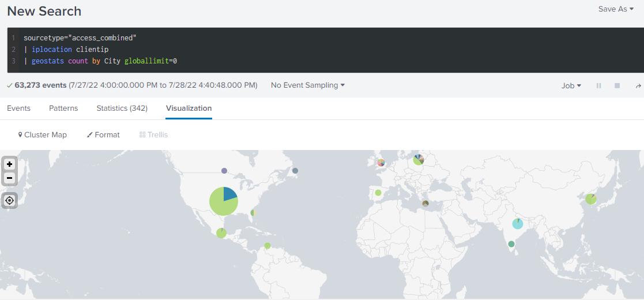This screenshot has width=644, height=300.
Task: Stop the search job
Action: point(617,85)
